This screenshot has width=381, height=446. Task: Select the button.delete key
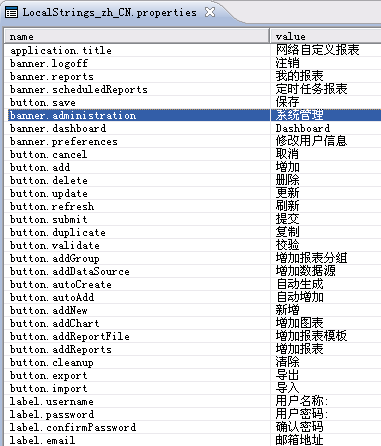point(49,180)
